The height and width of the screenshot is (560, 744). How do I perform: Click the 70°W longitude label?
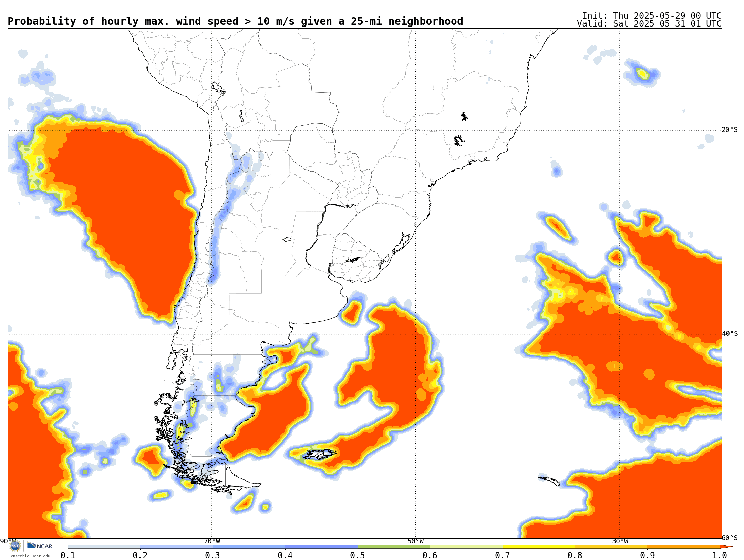[212, 541]
